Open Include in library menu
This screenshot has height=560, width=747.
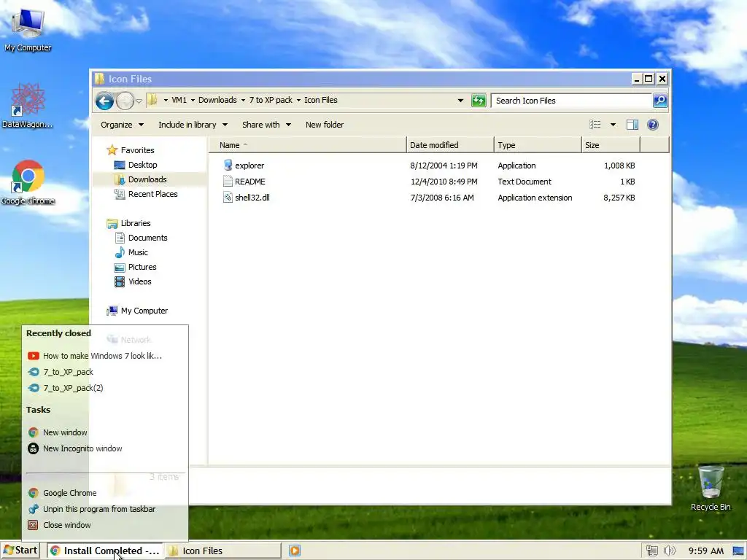[193, 125]
